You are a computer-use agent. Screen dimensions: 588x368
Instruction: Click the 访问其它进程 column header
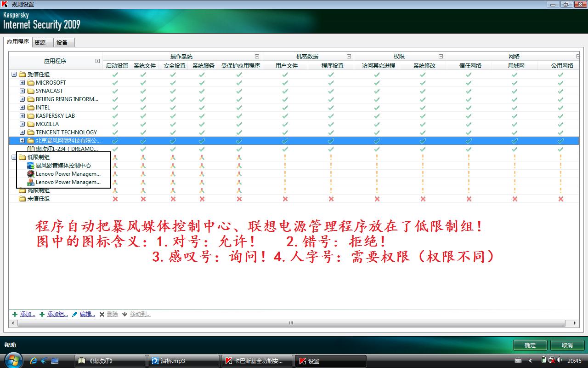coord(379,66)
